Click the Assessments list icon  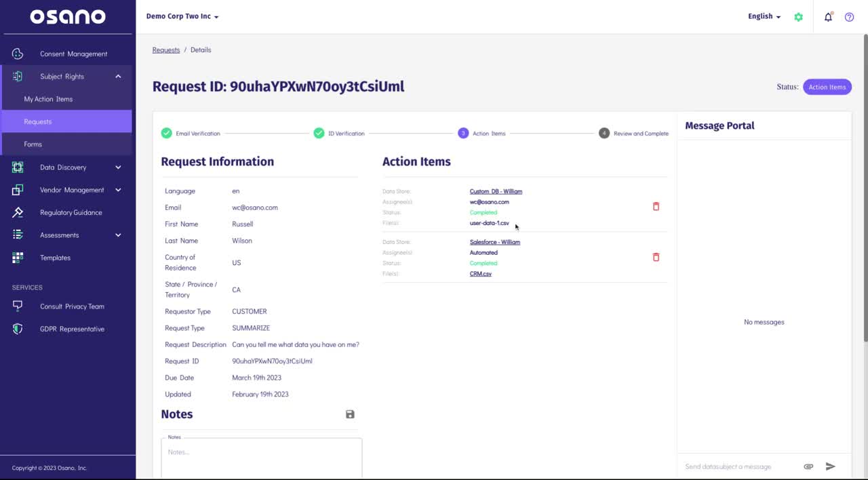18,235
